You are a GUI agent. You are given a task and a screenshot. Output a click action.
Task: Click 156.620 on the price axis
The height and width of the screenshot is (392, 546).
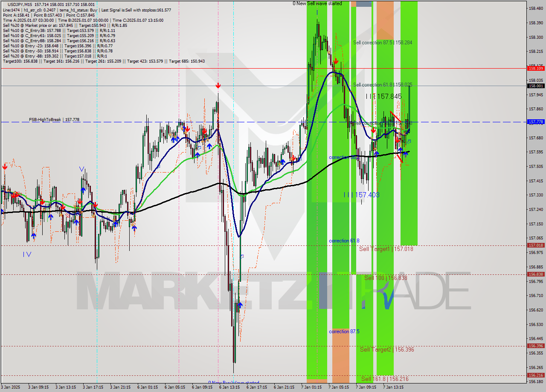pyautogui.click(x=536, y=310)
